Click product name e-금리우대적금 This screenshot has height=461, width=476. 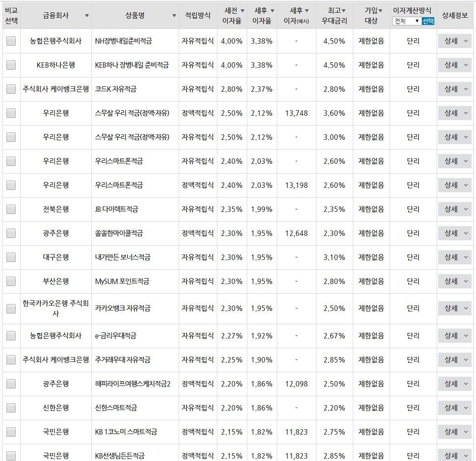coord(116,336)
